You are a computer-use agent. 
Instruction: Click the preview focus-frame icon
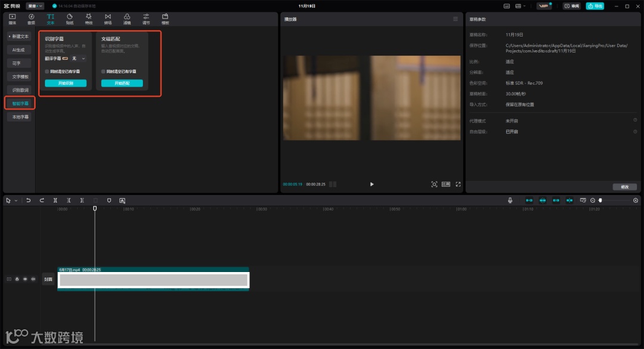(434, 184)
